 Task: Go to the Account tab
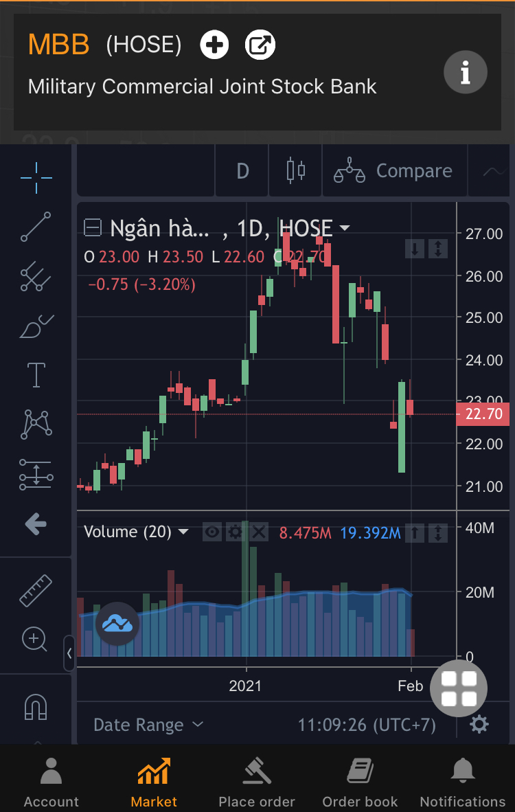[x=51, y=782]
